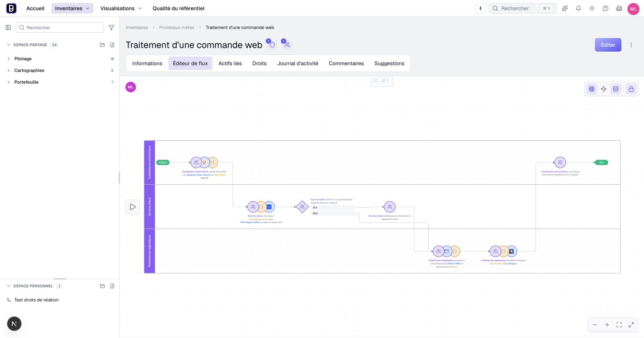Click the commit-style icon button left of global search
This screenshot has height=338, width=644.
[x=481, y=8]
